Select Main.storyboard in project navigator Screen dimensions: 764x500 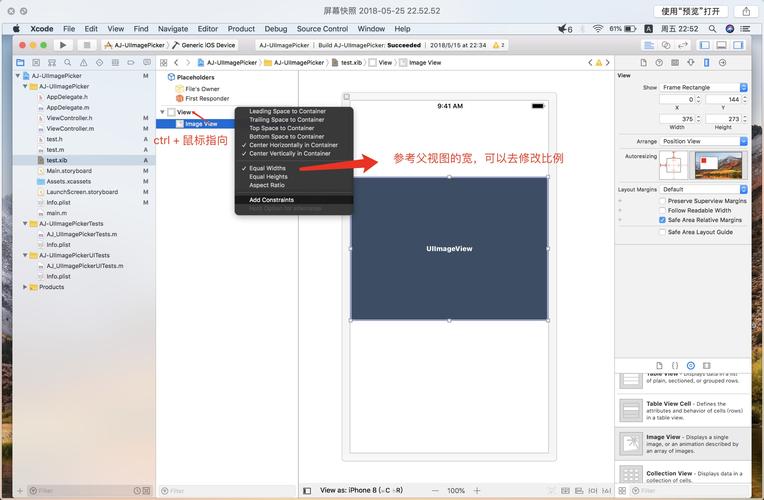tap(69, 171)
